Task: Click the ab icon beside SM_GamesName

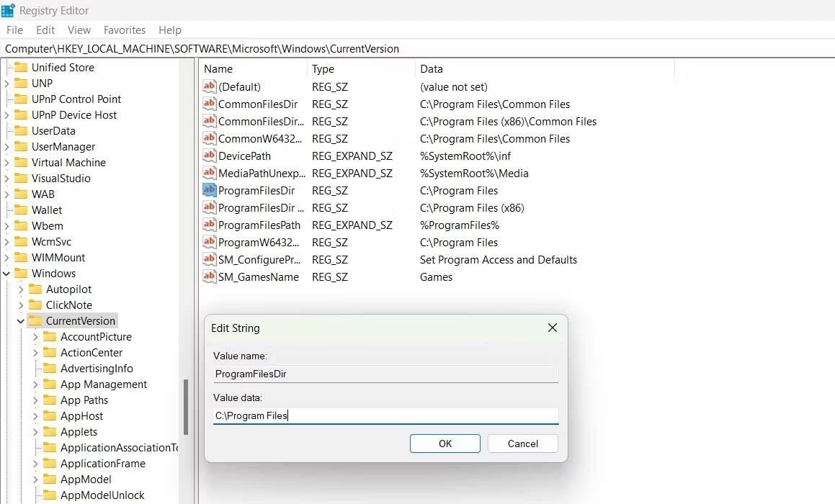Action: (210, 276)
